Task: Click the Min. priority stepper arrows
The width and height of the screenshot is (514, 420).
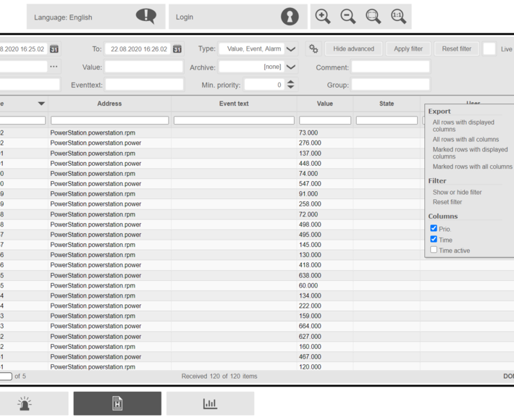Action: tap(290, 85)
